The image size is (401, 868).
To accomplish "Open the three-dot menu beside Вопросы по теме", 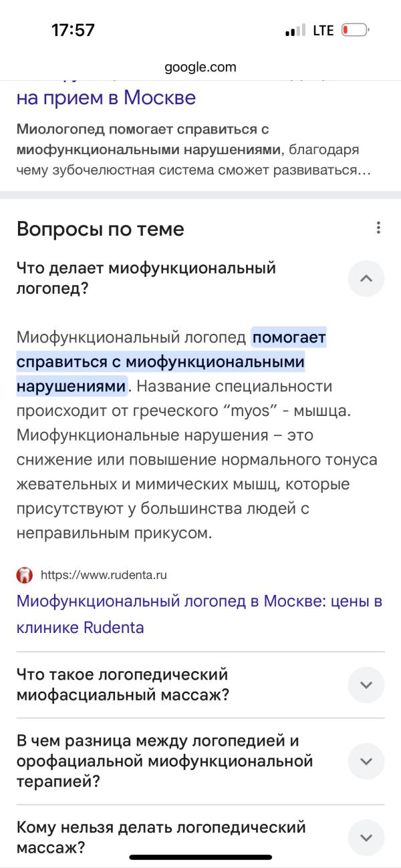I will point(378,228).
